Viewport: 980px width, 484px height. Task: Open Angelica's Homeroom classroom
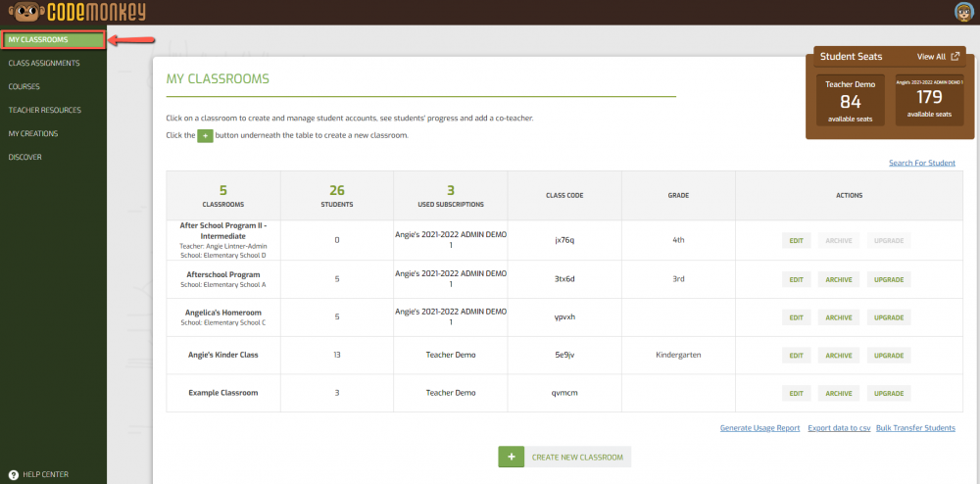(223, 313)
